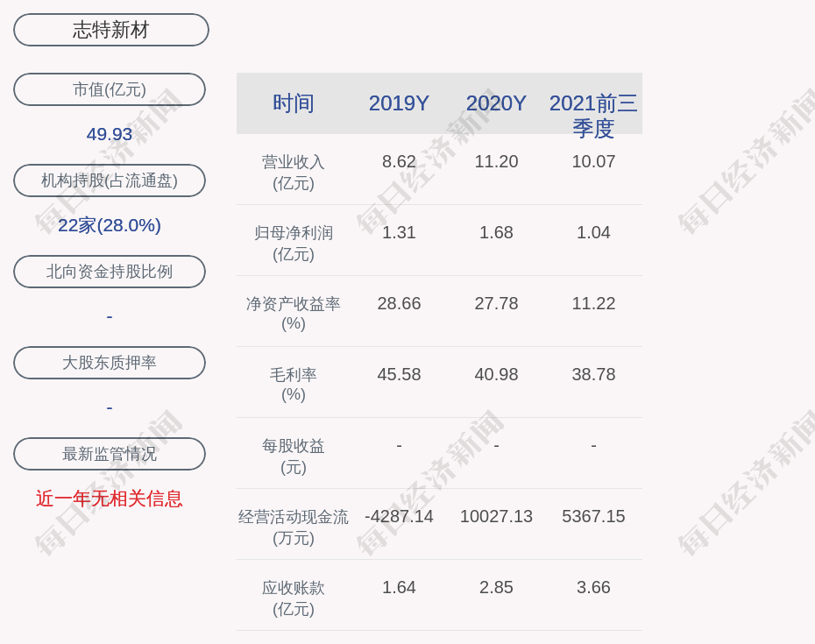Select the 时间 column header
Viewport: 815px width, 644px height.
pyautogui.click(x=294, y=103)
